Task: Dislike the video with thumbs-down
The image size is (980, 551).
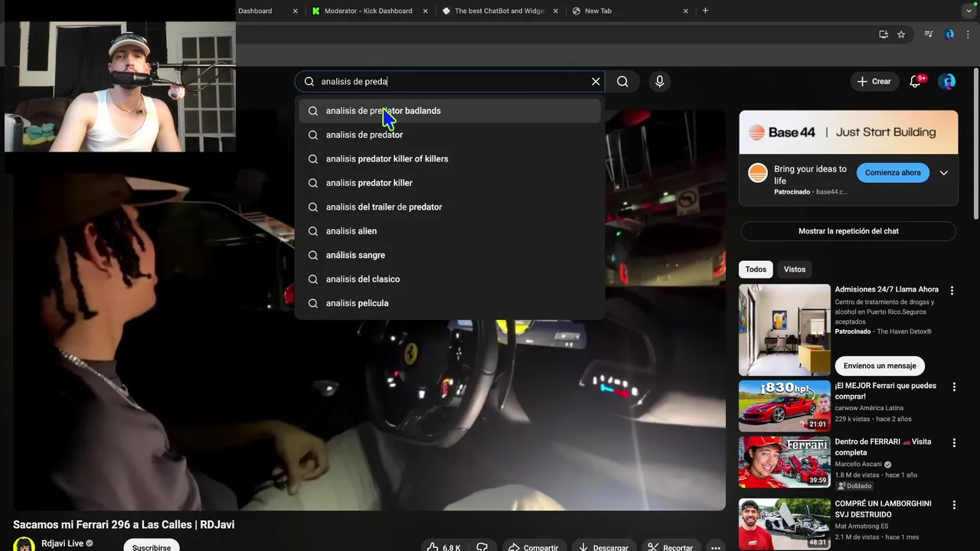Action: click(x=482, y=546)
